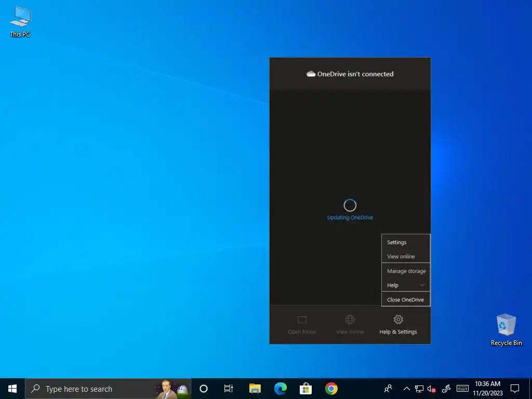This screenshot has width=532, height=399.
Task: Launch Google Chrome from taskbar
Action: pyautogui.click(x=331, y=389)
